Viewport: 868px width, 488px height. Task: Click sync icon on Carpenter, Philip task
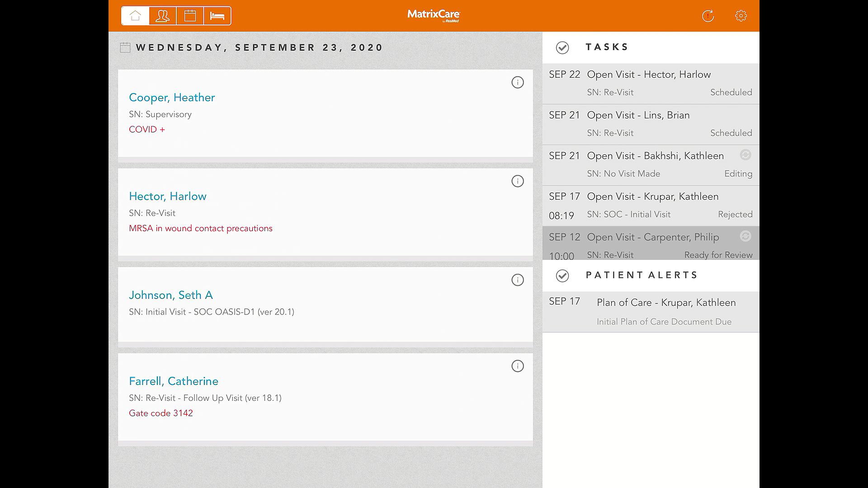click(745, 236)
